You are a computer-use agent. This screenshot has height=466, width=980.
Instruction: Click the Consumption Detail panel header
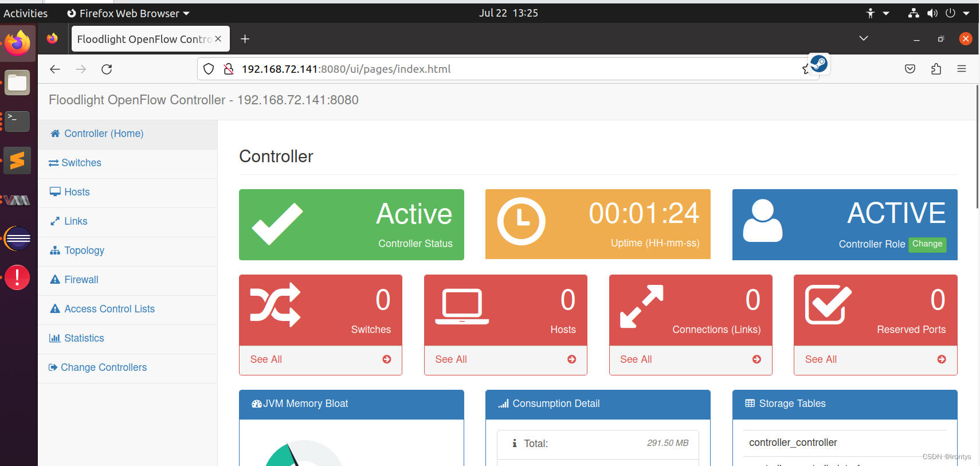(x=598, y=404)
